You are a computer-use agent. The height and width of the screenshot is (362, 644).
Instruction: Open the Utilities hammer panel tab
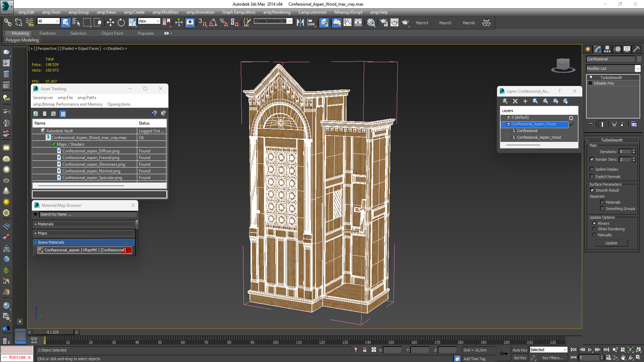click(637, 49)
